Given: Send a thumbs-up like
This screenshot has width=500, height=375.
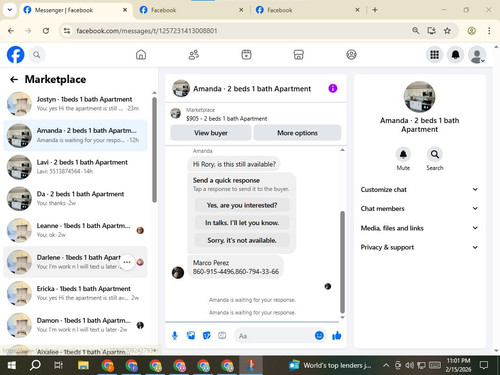Looking at the screenshot, I should 337,336.
